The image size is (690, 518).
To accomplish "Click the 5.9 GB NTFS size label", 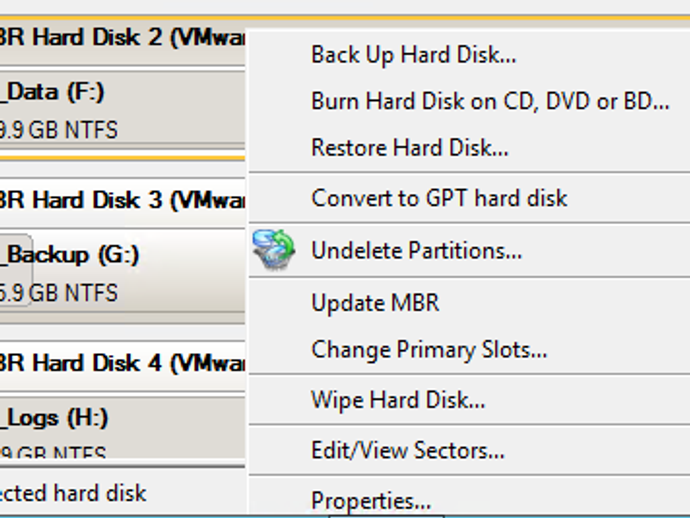I will click(58, 293).
